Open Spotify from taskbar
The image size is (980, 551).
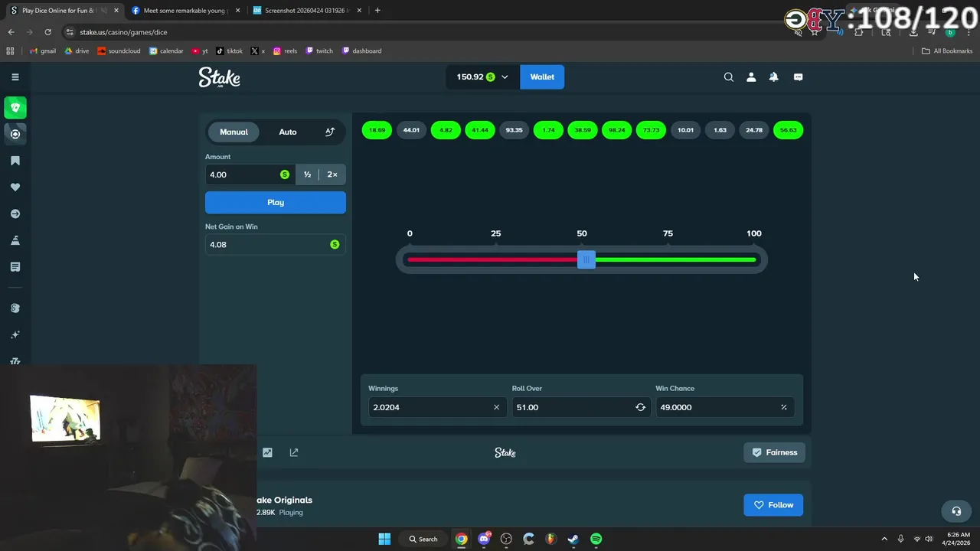tap(596, 539)
